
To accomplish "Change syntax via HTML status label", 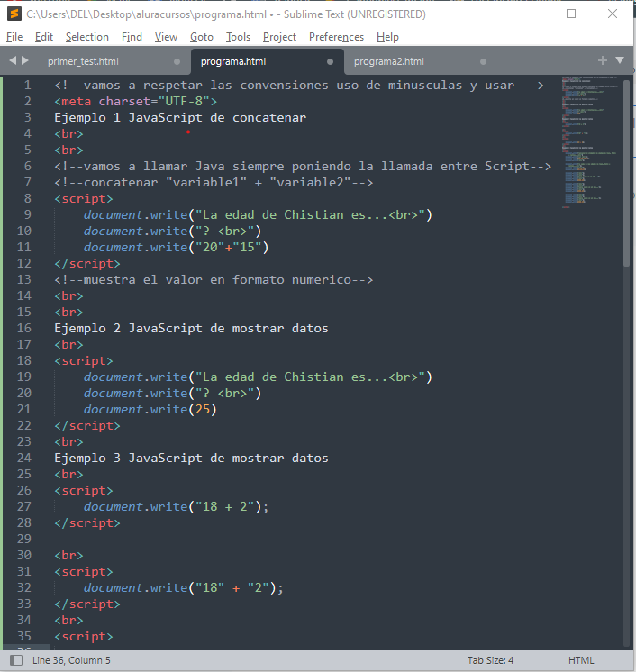I will click(x=581, y=660).
